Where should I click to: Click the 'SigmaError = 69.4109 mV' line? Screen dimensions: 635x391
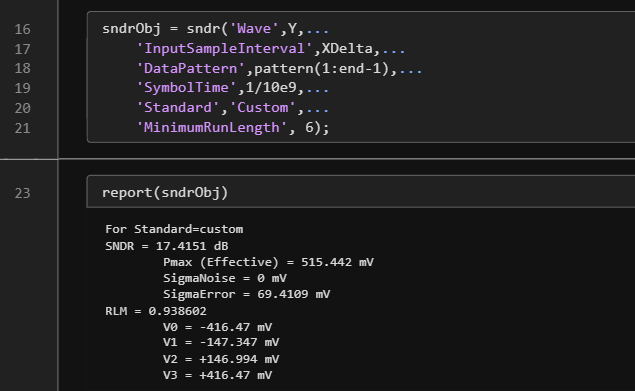click(246, 294)
